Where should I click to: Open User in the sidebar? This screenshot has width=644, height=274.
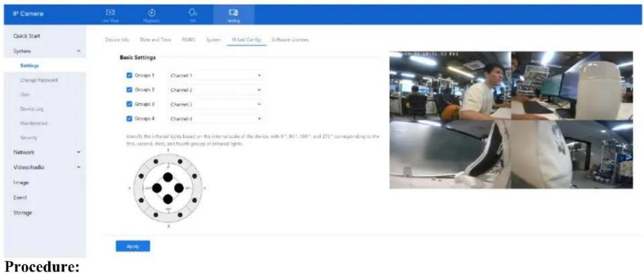tap(25, 94)
